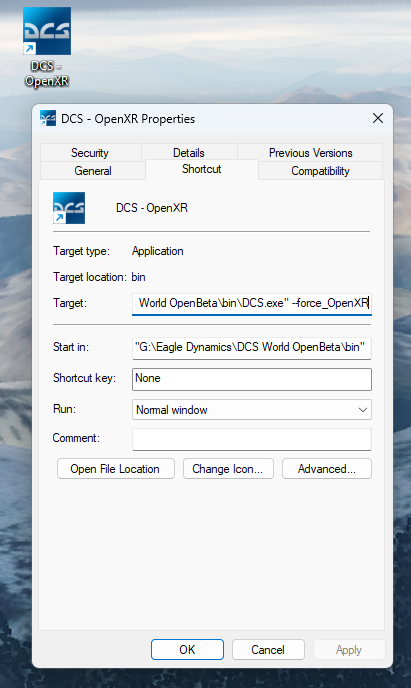Viewport: 411px width, 688px height.
Task: Click the 'bin' target location value
Action: tap(139, 277)
